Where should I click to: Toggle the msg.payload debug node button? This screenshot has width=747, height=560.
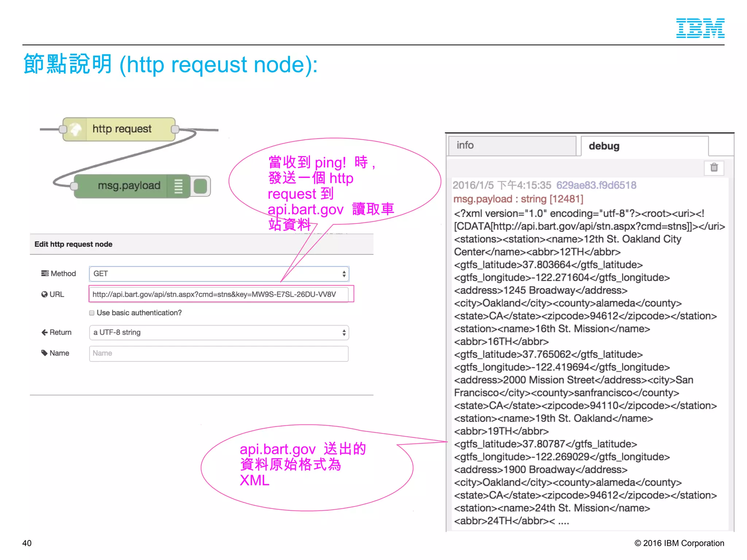click(x=200, y=186)
